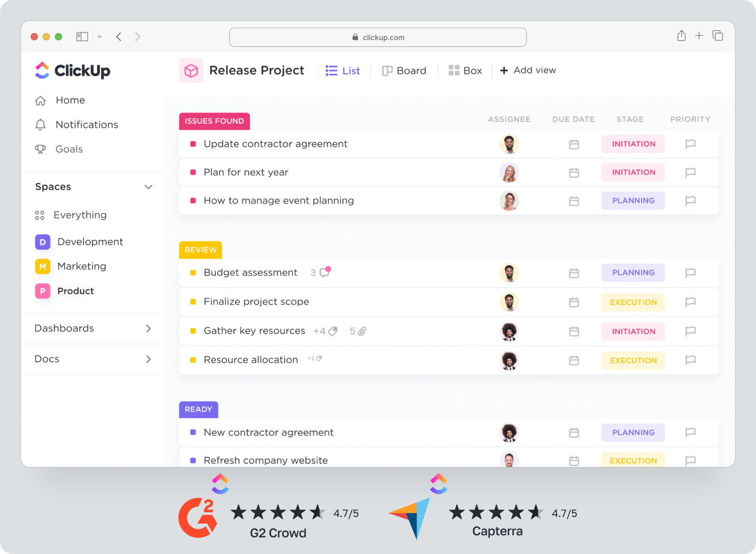Toggle the browser sidebar button
The height and width of the screenshot is (554, 756).
pos(82,37)
